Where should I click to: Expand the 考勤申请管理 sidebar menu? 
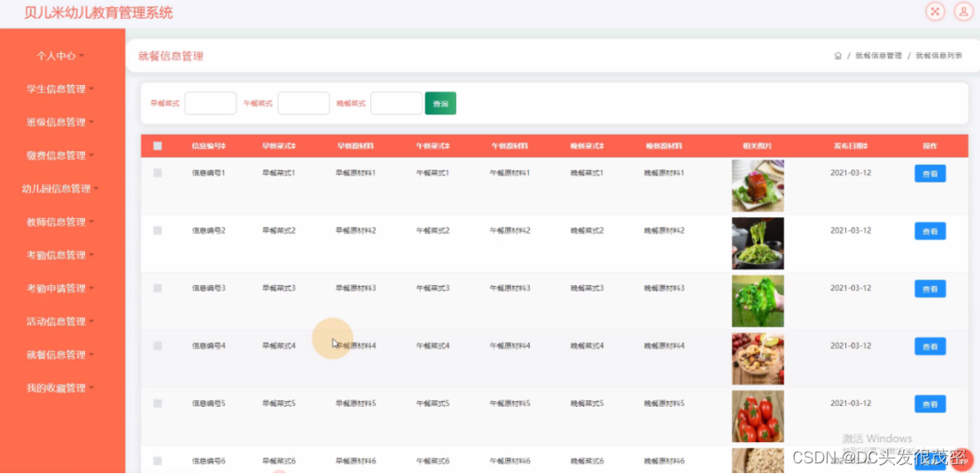[x=60, y=288]
